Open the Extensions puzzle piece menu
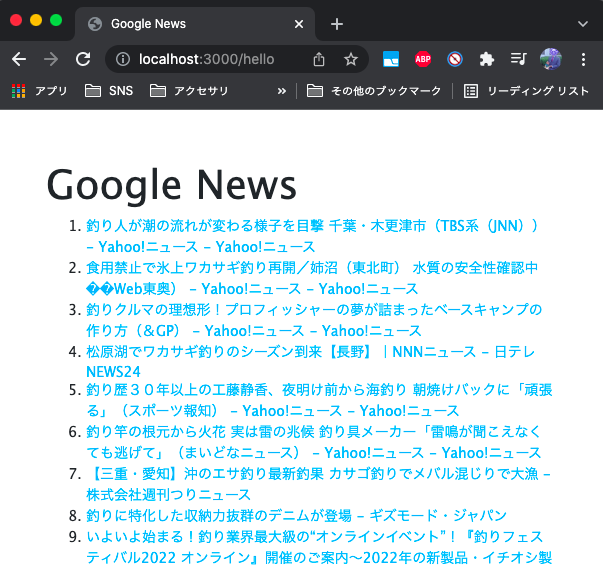This screenshot has width=603, height=567. pos(486,59)
